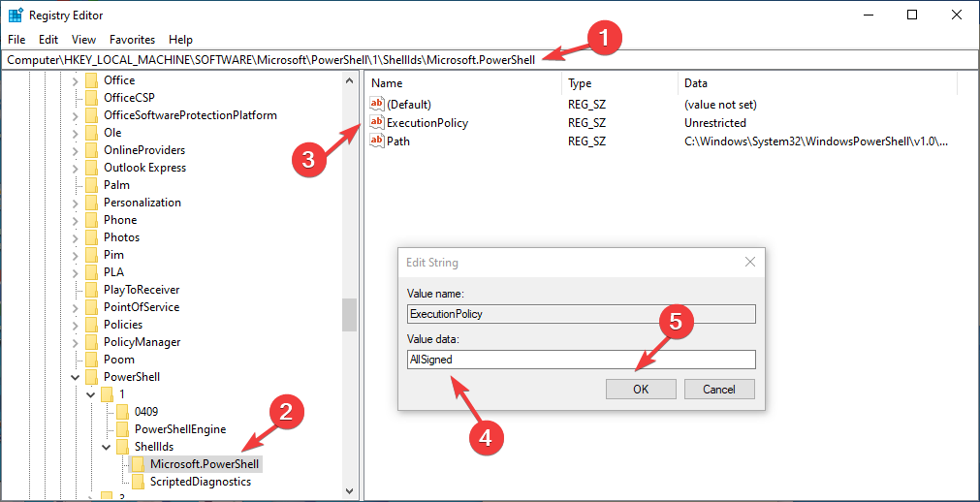Viewport: 980px width, 502px height.
Task: Click the Office key folder icon
Action: [92, 80]
